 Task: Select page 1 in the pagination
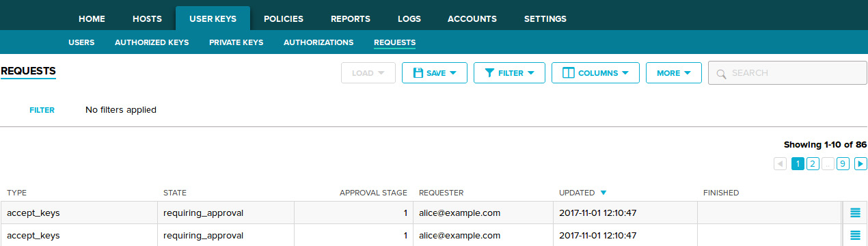point(798,163)
